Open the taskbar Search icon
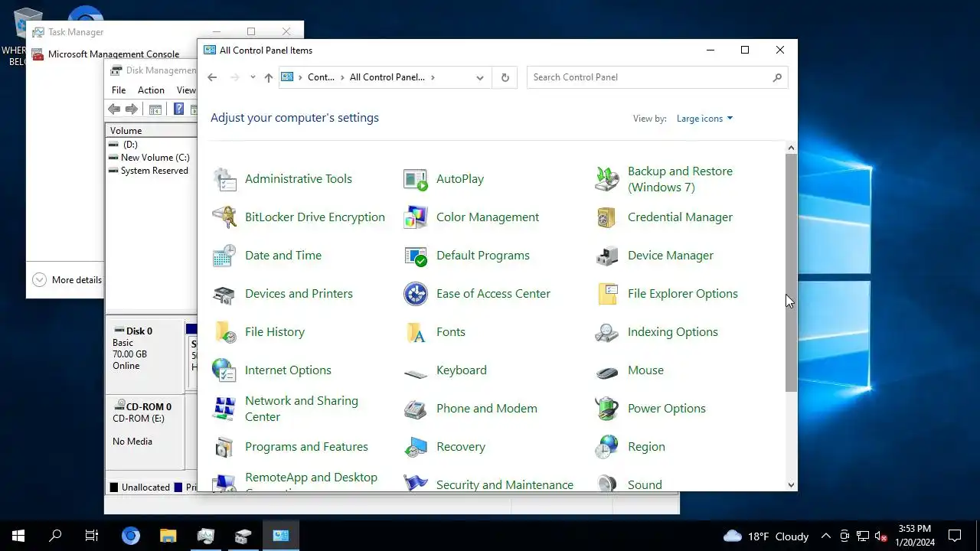Image resolution: width=980 pixels, height=551 pixels. click(55, 536)
